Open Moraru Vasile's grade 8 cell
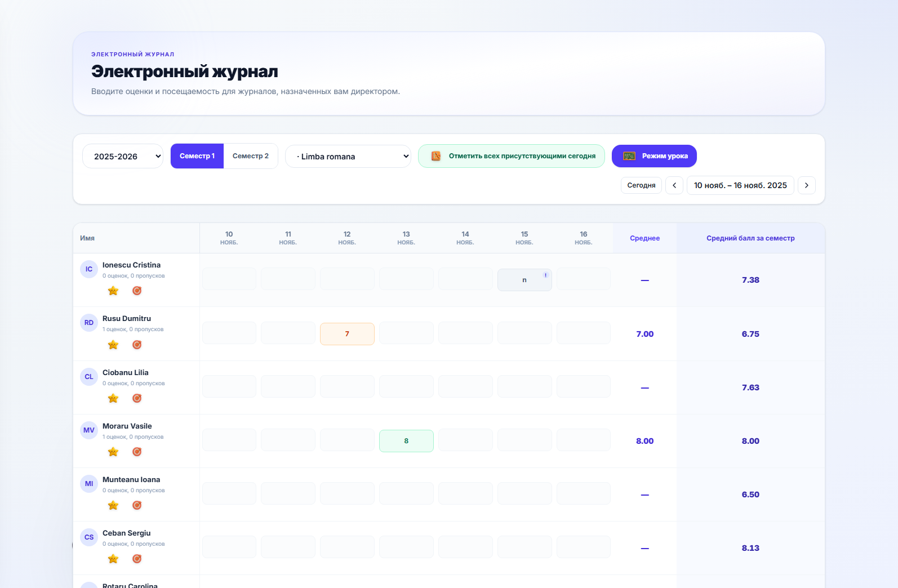The width and height of the screenshot is (898, 588). coord(406,441)
